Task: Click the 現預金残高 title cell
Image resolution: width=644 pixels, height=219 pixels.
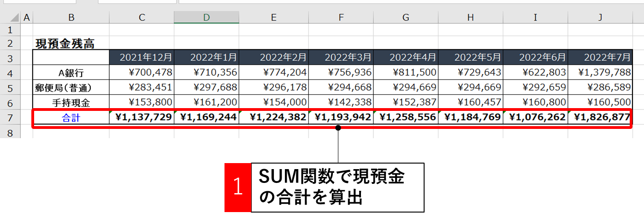Action: (x=71, y=43)
